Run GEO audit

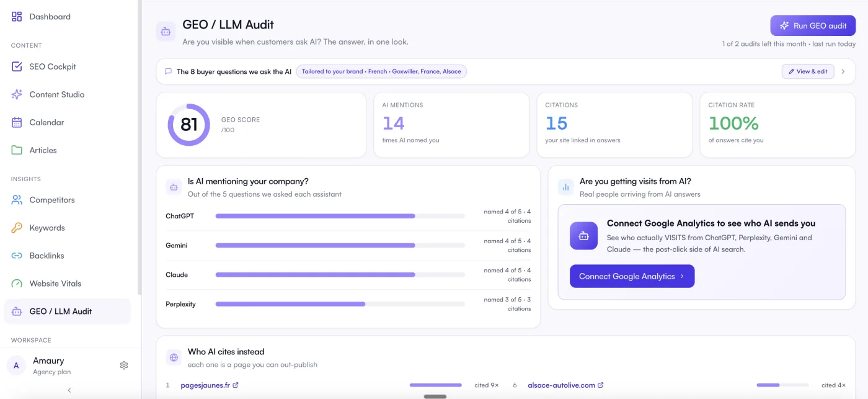(x=813, y=25)
